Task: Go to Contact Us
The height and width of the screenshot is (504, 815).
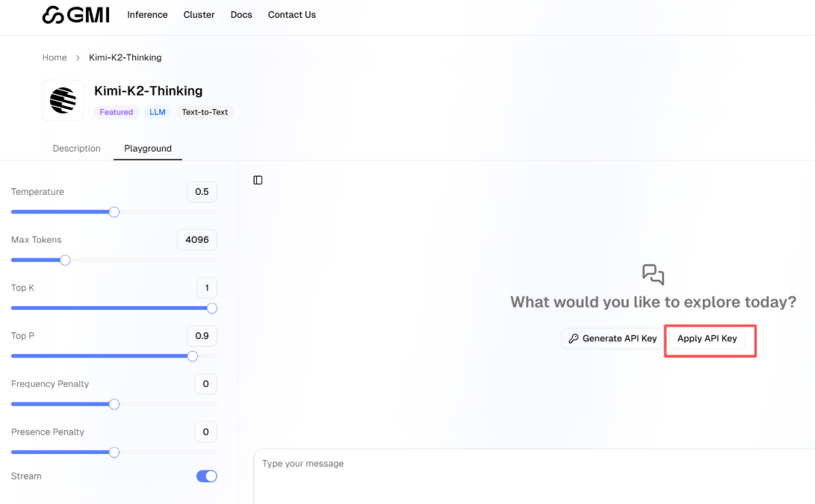Action: [x=291, y=14]
